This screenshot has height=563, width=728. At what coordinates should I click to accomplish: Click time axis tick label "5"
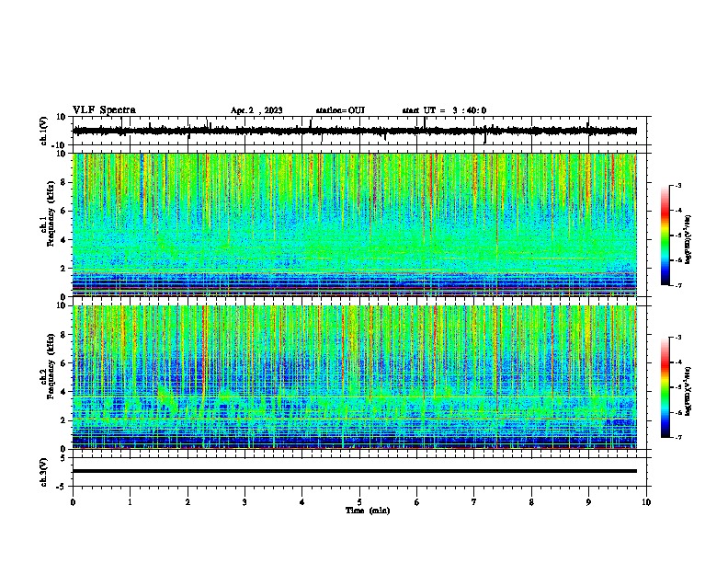tap(359, 502)
